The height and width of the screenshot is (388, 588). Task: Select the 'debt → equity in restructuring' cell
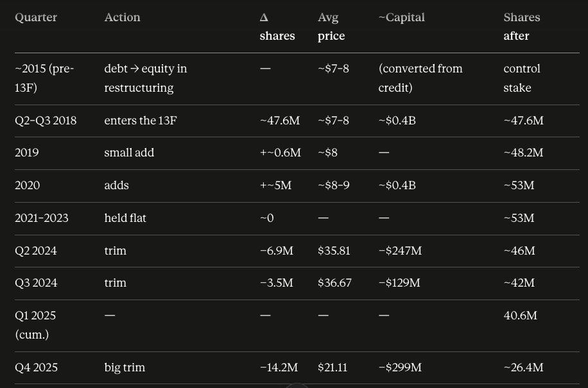(x=146, y=78)
